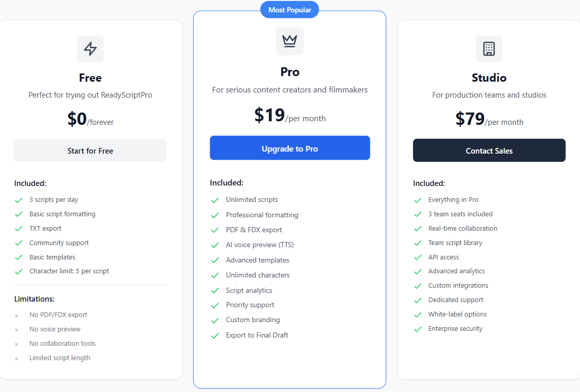Viewport: 580px width, 392px height.
Task: Click the lightning bolt icon on the Free plan
Action: click(90, 48)
